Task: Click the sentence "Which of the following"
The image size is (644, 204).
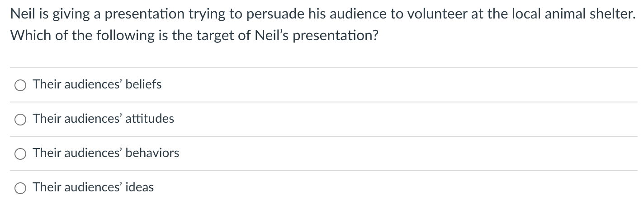Action: pos(194,36)
